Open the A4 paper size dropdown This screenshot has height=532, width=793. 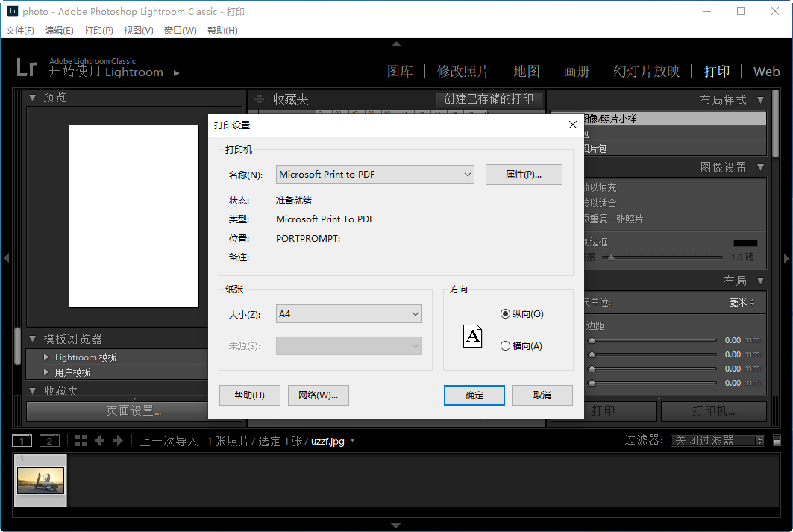348,314
